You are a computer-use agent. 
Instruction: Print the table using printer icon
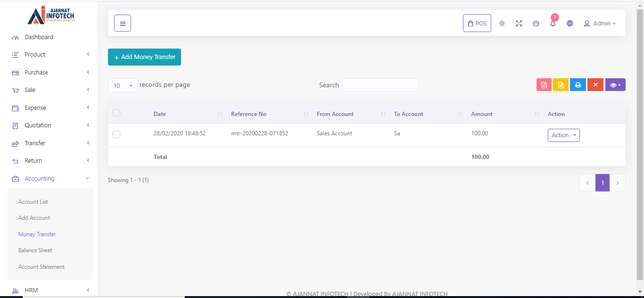578,85
